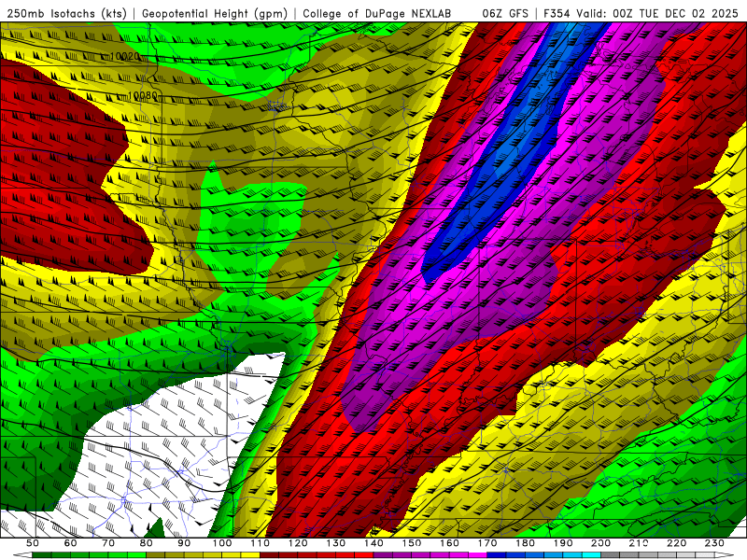Click the '10080' height contour label
Viewport: 747px width, 560px height.
point(143,96)
